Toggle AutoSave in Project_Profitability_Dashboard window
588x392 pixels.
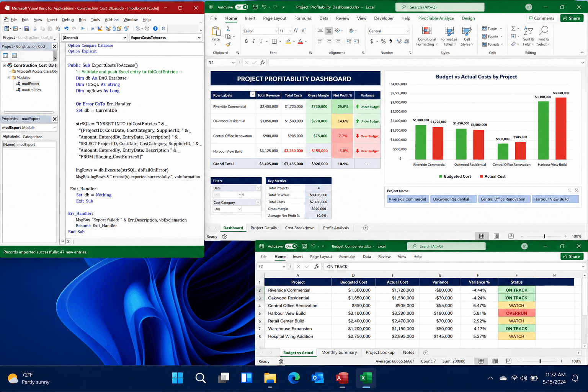point(242,7)
